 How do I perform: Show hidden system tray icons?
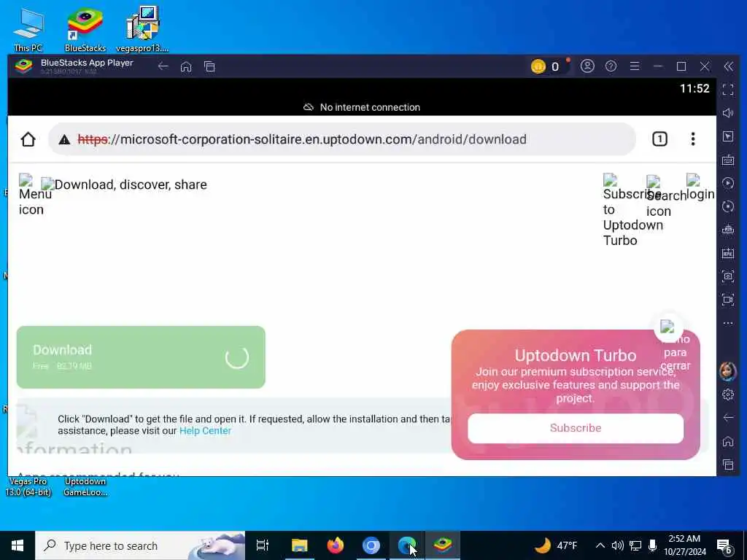(600, 545)
